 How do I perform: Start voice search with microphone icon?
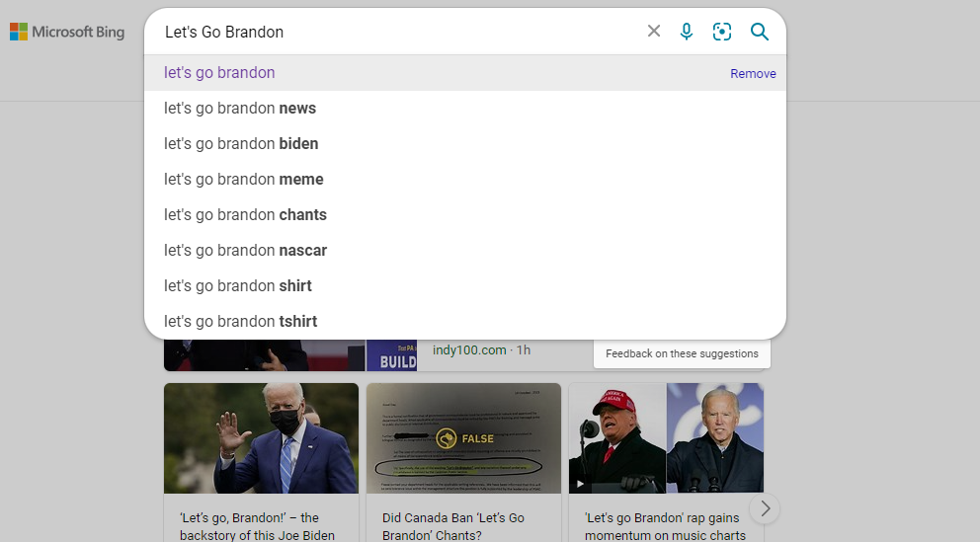coord(687,32)
